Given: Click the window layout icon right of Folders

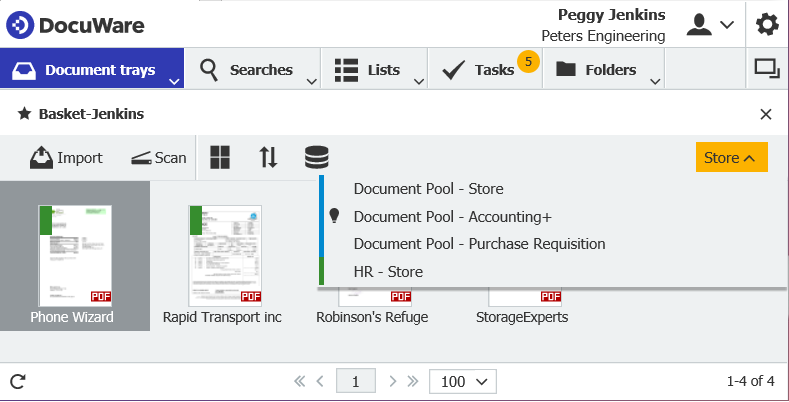Looking at the screenshot, I should point(766,69).
